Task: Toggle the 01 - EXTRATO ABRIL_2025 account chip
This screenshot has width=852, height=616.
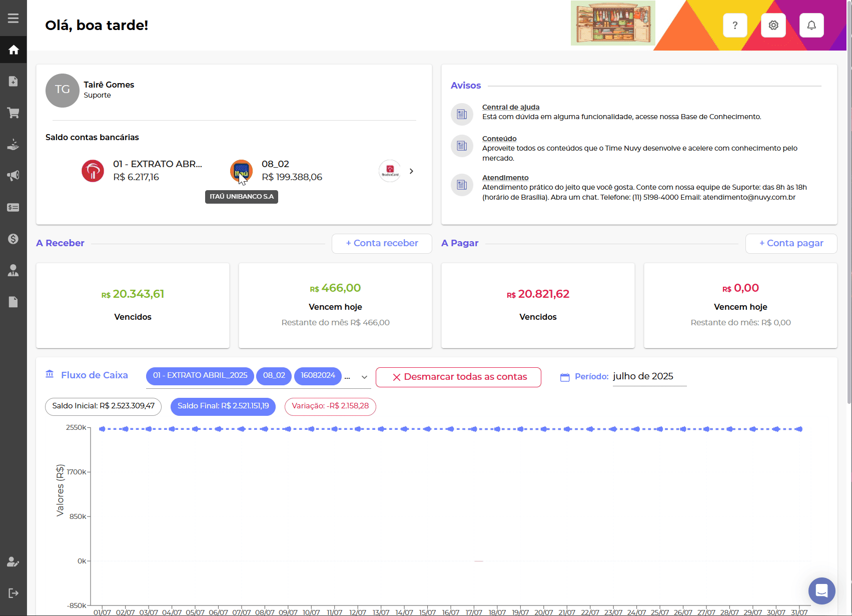Action: click(x=200, y=375)
